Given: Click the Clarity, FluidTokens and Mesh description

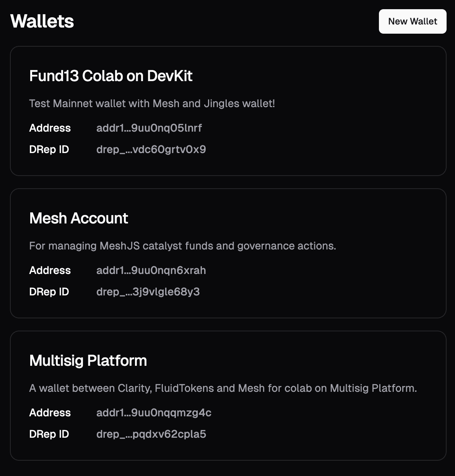Looking at the screenshot, I should (223, 388).
